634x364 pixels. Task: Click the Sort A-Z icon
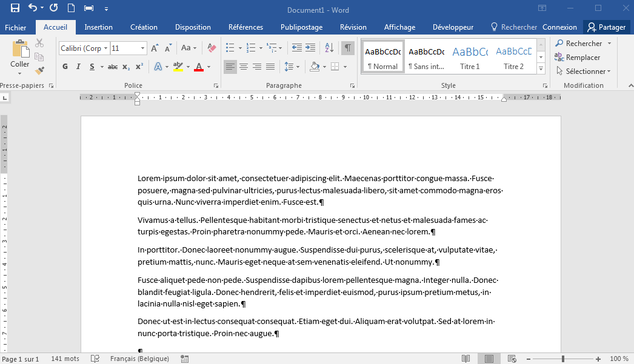coord(329,48)
